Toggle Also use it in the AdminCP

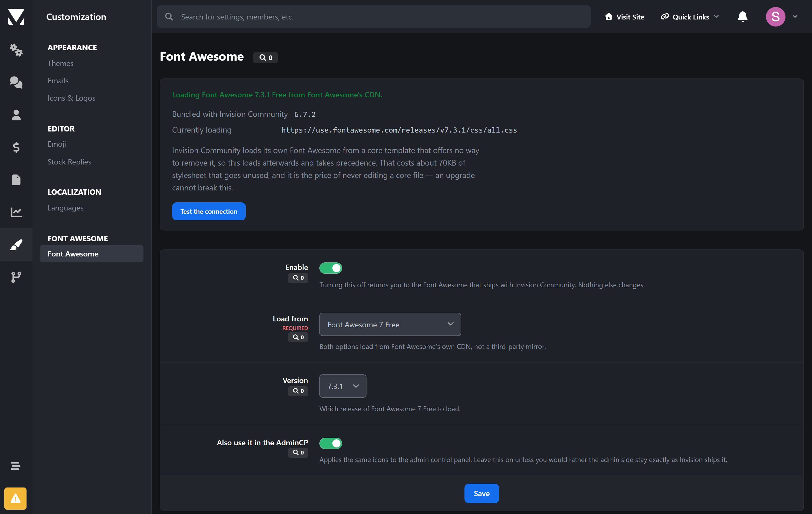[330, 443]
